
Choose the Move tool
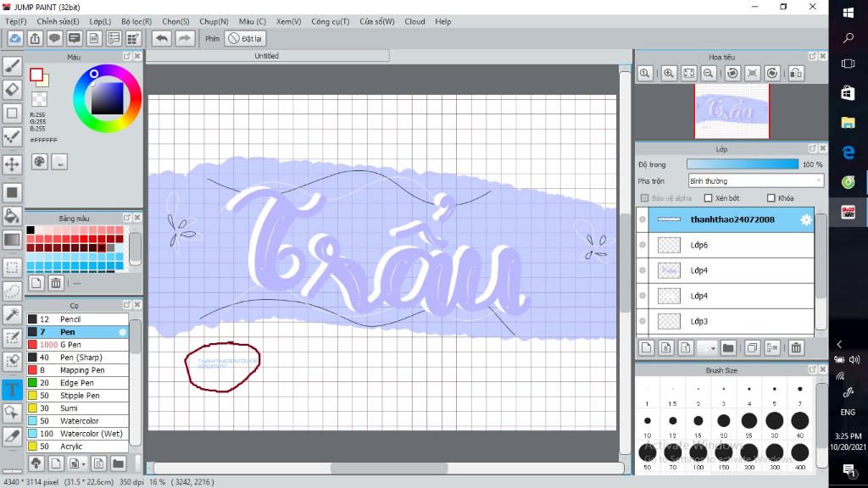point(13,164)
